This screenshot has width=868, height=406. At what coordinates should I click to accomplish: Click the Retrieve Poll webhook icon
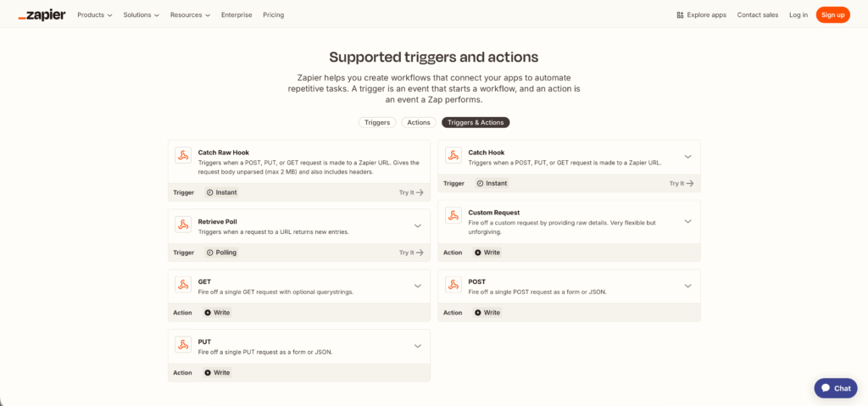click(183, 225)
